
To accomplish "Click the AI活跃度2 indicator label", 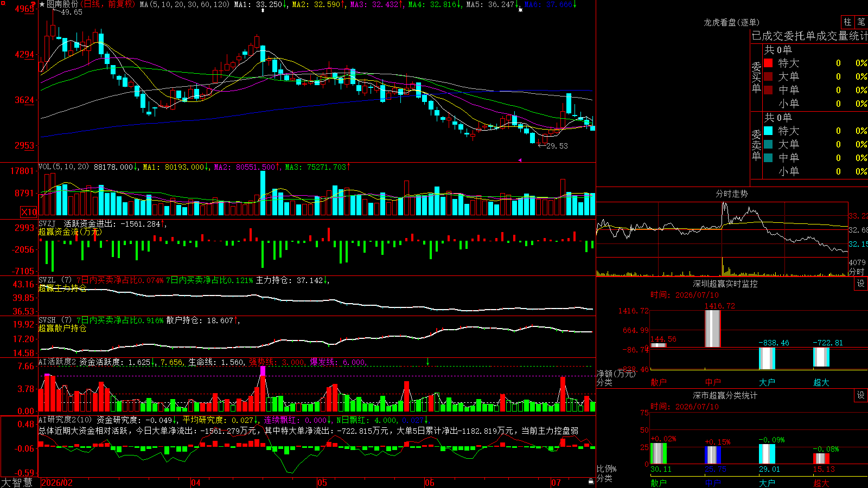I will 58,362.
